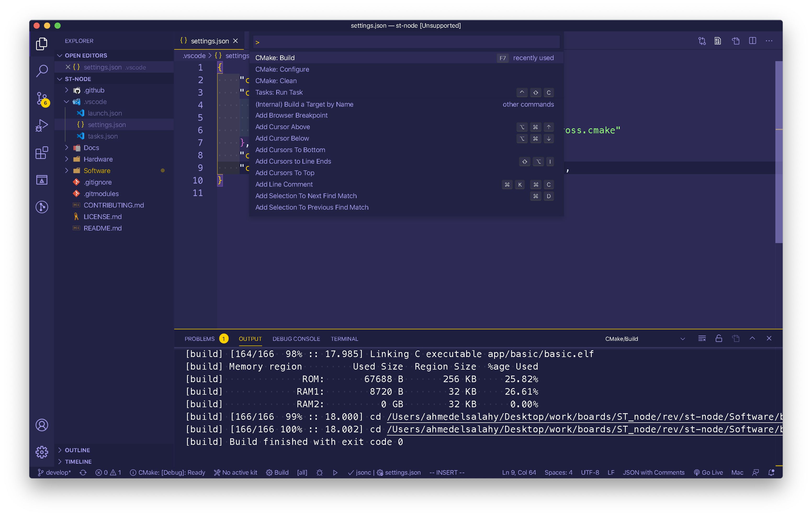
Task: Open Manage settings gear in activity bar
Action: [x=42, y=452]
